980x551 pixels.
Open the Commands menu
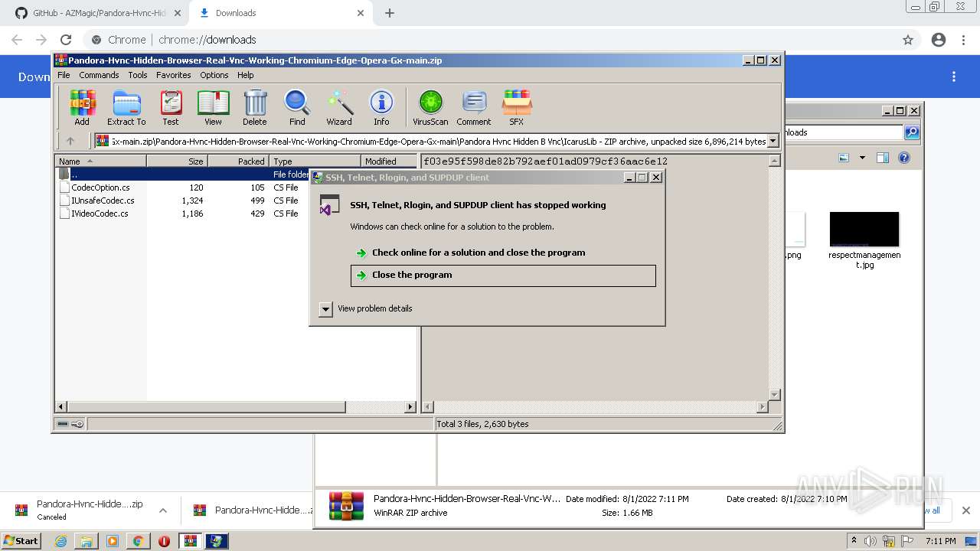point(99,75)
